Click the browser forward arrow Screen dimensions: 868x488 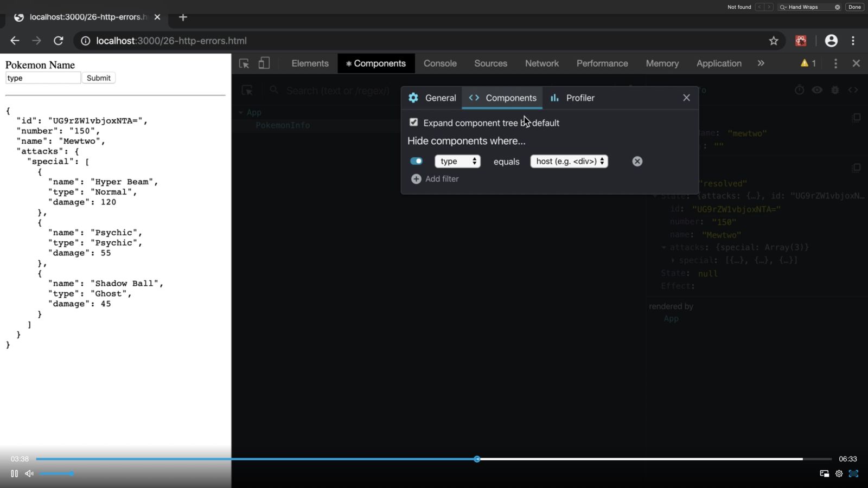click(36, 41)
